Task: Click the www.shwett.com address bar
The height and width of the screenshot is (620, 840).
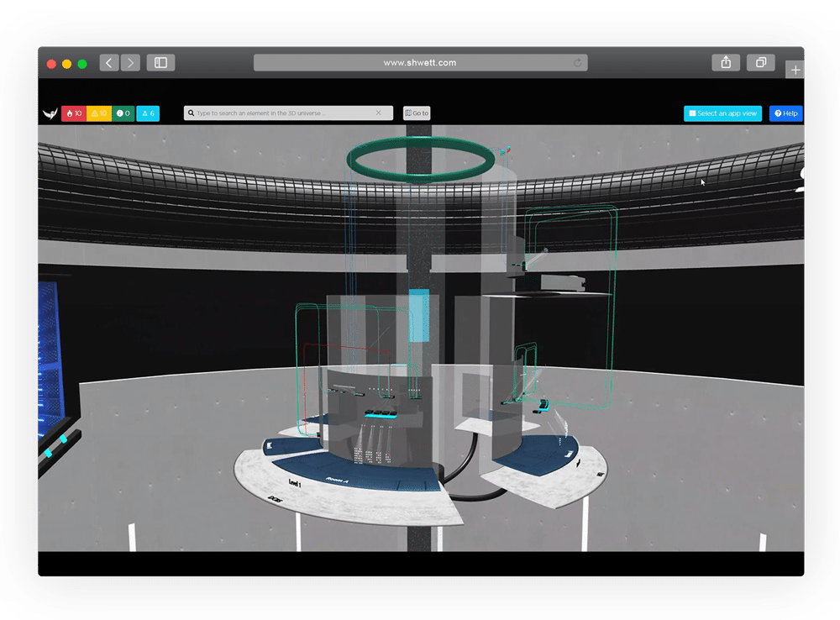Action: pos(421,63)
